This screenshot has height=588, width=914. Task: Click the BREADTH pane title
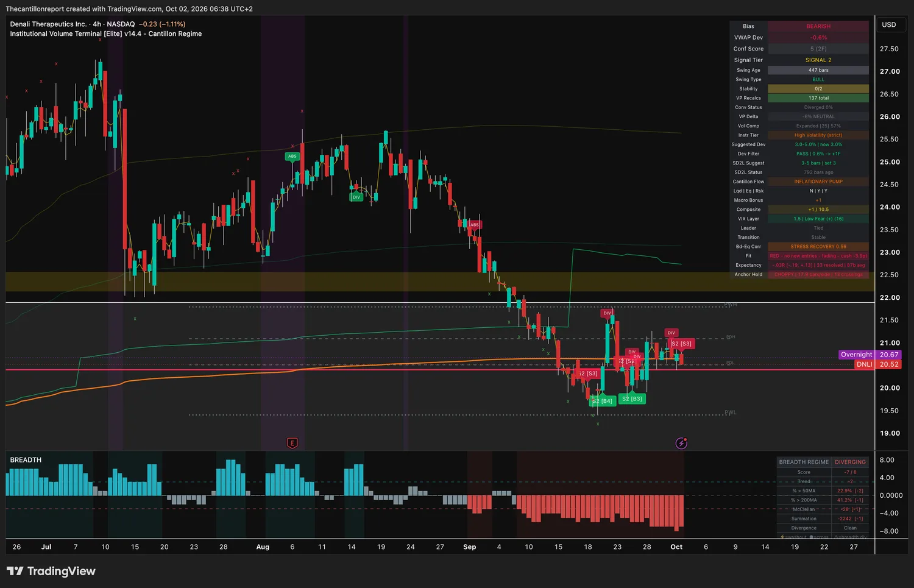(26, 460)
